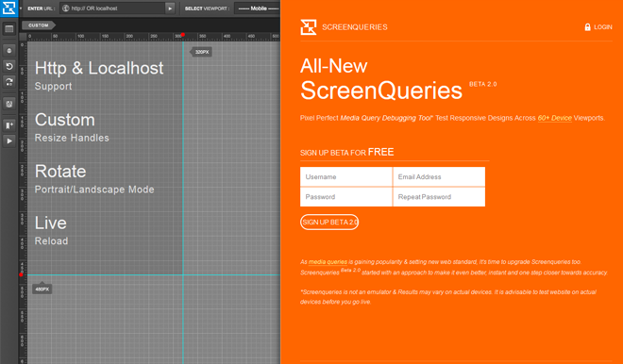
Task: Open the media queries link in paragraph
Action: pyautogui.click(x=328, y=262)
